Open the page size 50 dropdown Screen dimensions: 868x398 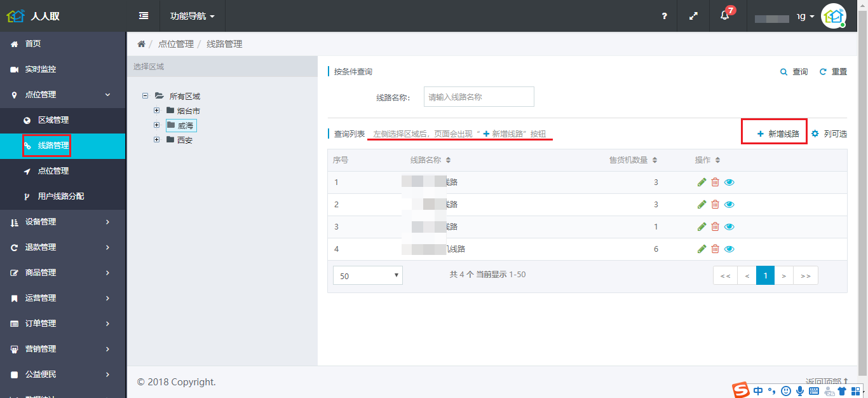tap(368, 275)
